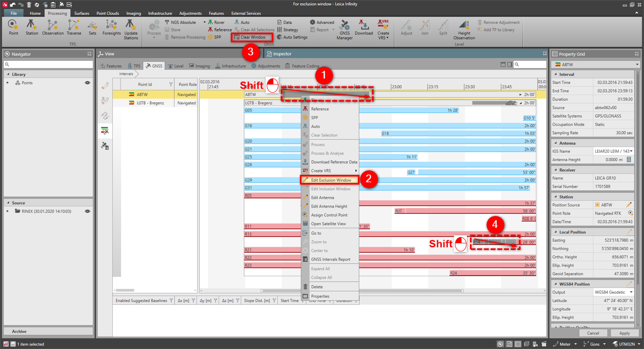The image size is (644, 349).
Task: Click Delete in context menu
Action: point(330,287)
